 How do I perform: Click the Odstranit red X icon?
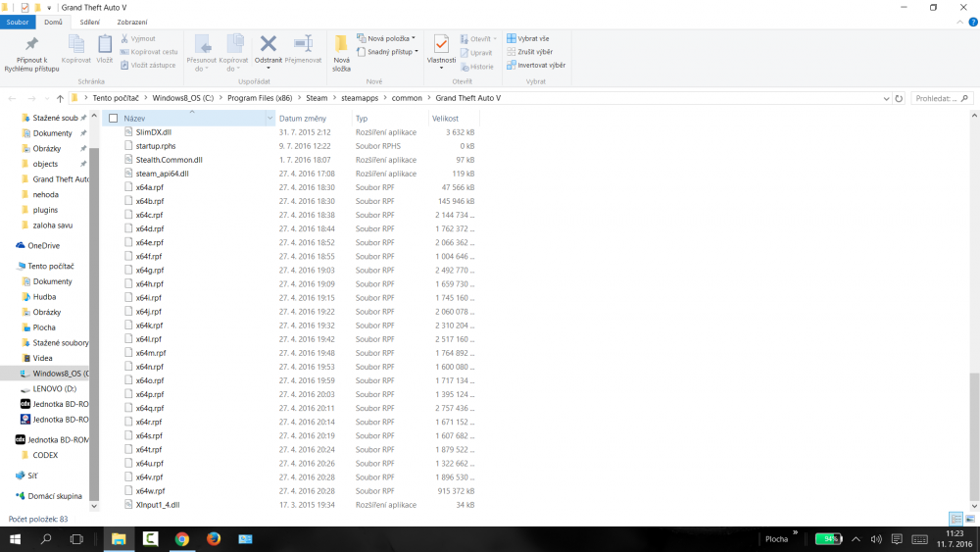(268, 44)
